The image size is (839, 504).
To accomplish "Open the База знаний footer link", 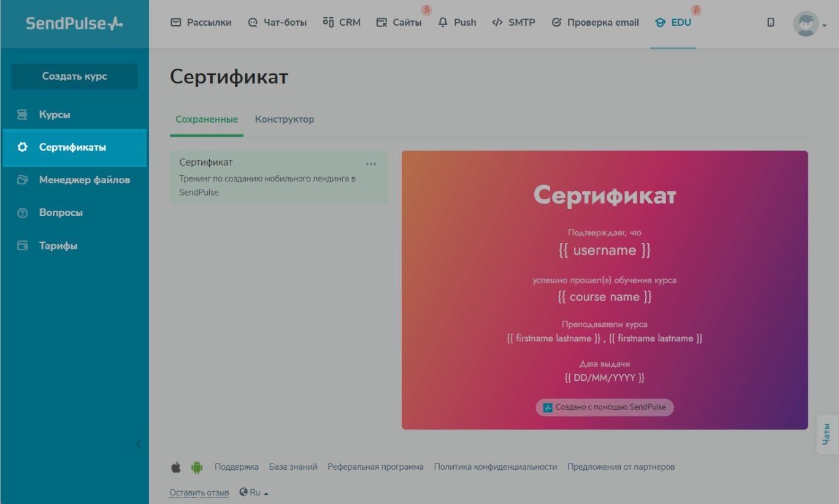I will pyautogui.click(x=293, y=467).
